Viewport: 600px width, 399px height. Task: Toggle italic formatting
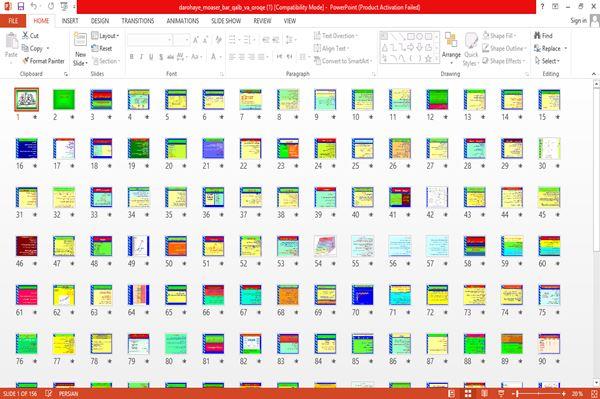[141, 57]
